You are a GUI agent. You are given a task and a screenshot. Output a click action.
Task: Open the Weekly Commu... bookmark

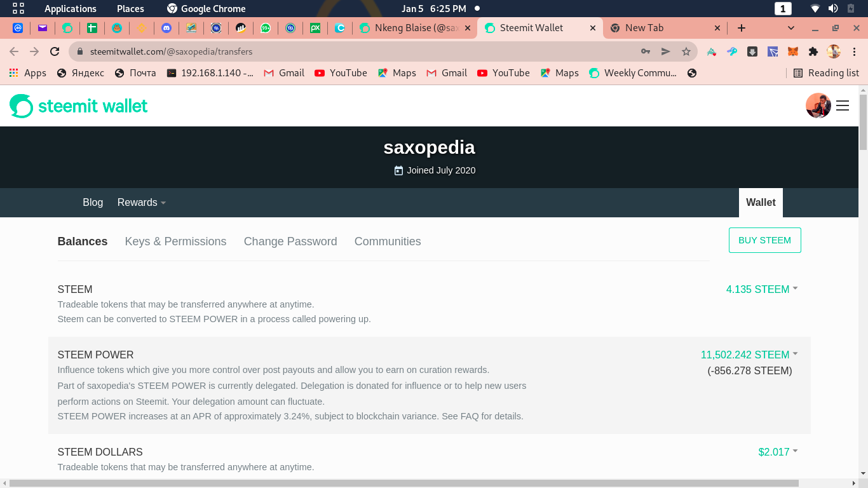click(x=633, y=73)
